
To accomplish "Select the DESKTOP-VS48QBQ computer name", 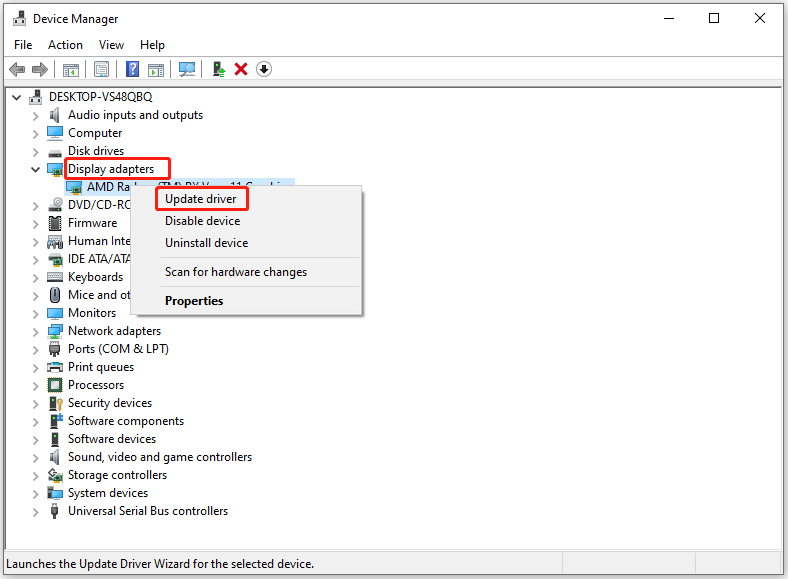I will pyautogui.click(x=101, y=96).
